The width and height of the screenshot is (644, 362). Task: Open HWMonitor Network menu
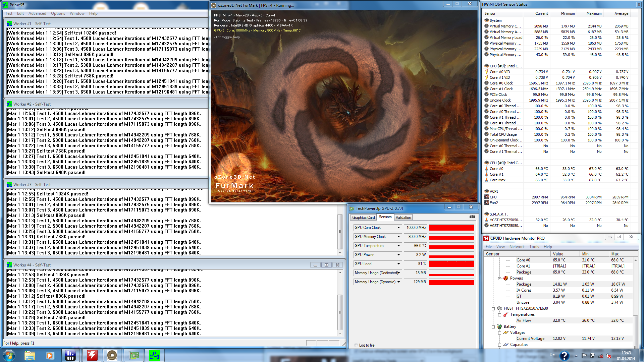(517, 247)
